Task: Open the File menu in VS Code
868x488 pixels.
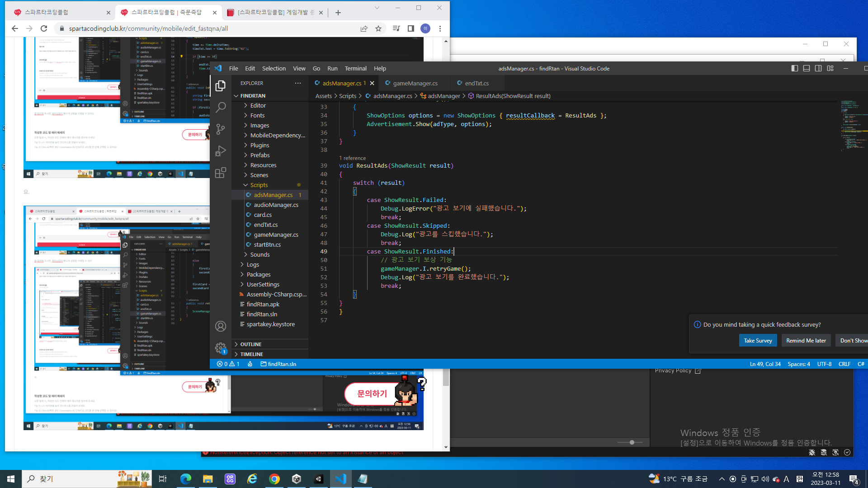Action: [x=233, y=68]
